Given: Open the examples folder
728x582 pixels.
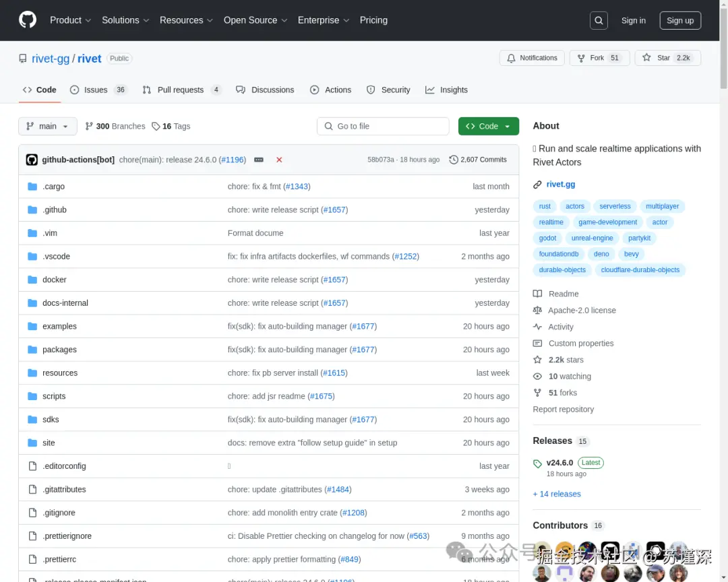Looking at the screenshot, I should [x=59, y=326].
